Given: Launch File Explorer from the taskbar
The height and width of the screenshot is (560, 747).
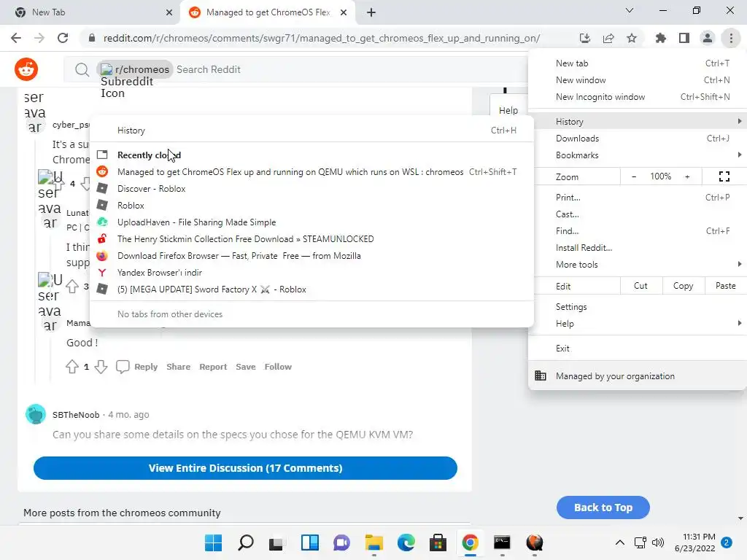Looking at the screenshot, I should (x=374, y=542).
